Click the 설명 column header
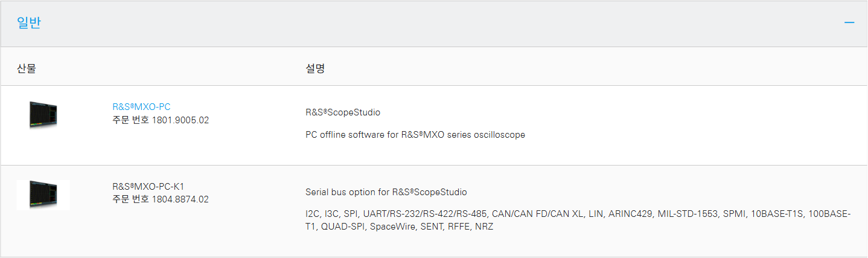868x258 pixels. pos(315,68)
